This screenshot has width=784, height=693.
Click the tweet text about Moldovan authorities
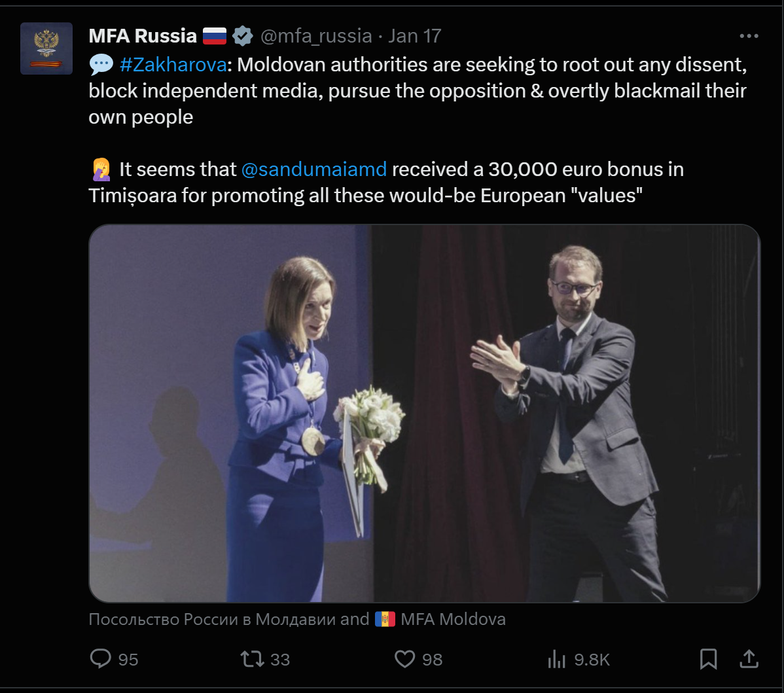(418, 91)
